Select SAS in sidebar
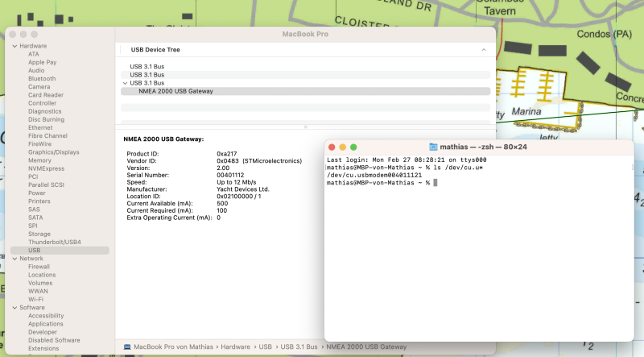 click(34, 210)
